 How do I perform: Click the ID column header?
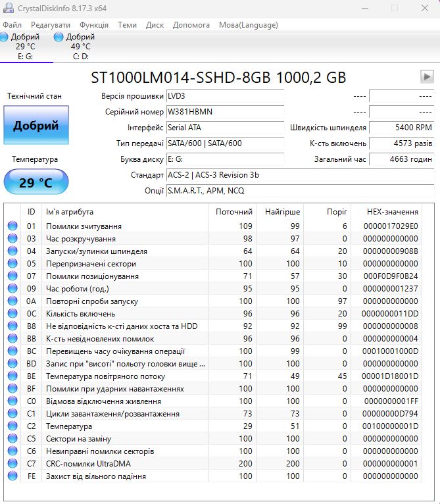pyautogui.click(x=31, y=212)
